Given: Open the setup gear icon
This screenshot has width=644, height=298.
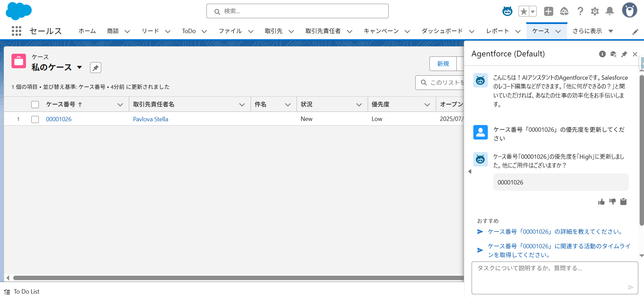Looking at the screenshot, I should tap(595, 11).
